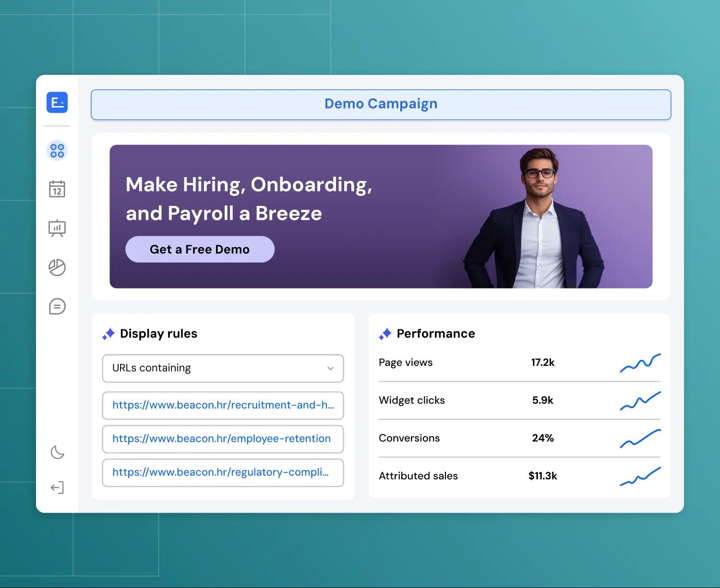
Task: Select the Demo Campaign title bar
Action: click(x=381, y=104)
